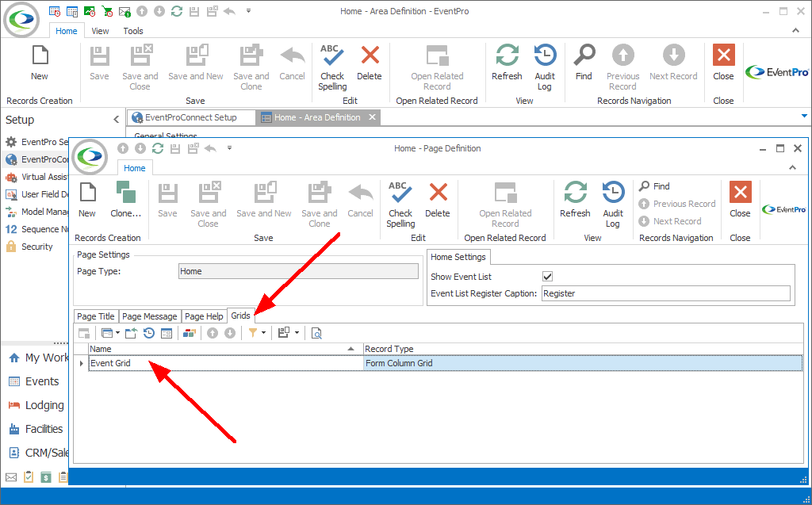Collapse main window ribbon chevron
812x505 pixels.
(795, 31)
